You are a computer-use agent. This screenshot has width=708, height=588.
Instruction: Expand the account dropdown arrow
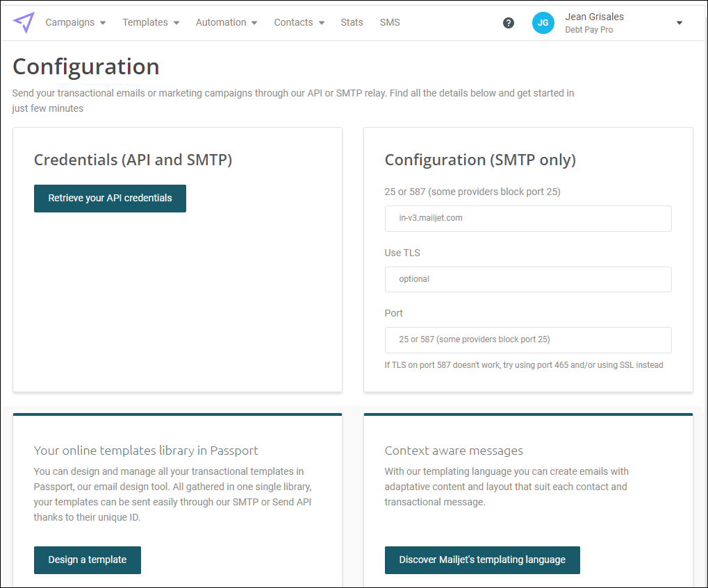[679, 23]
